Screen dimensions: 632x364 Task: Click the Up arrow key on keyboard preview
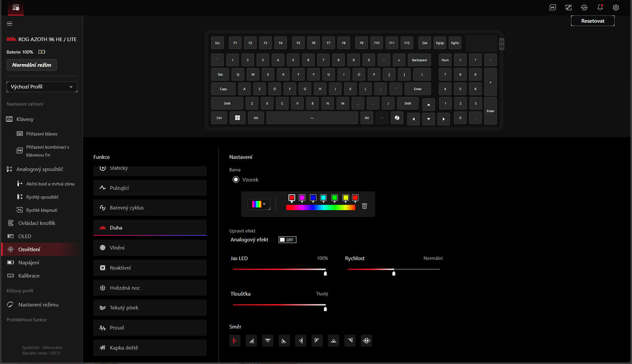tap(429, 105)
